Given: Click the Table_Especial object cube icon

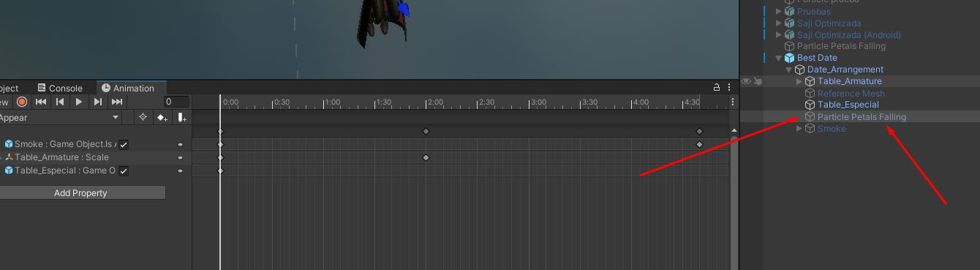Looking at the screenshot, I should [810, 105].
